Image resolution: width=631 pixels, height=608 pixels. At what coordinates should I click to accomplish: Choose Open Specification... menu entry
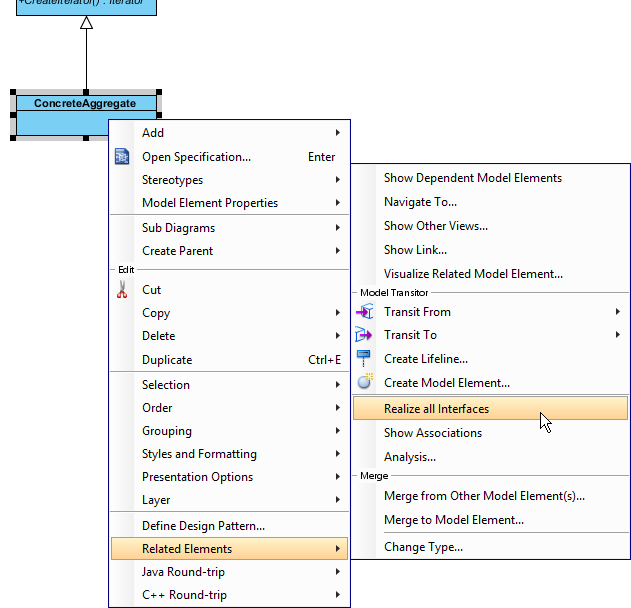(229, 157)
